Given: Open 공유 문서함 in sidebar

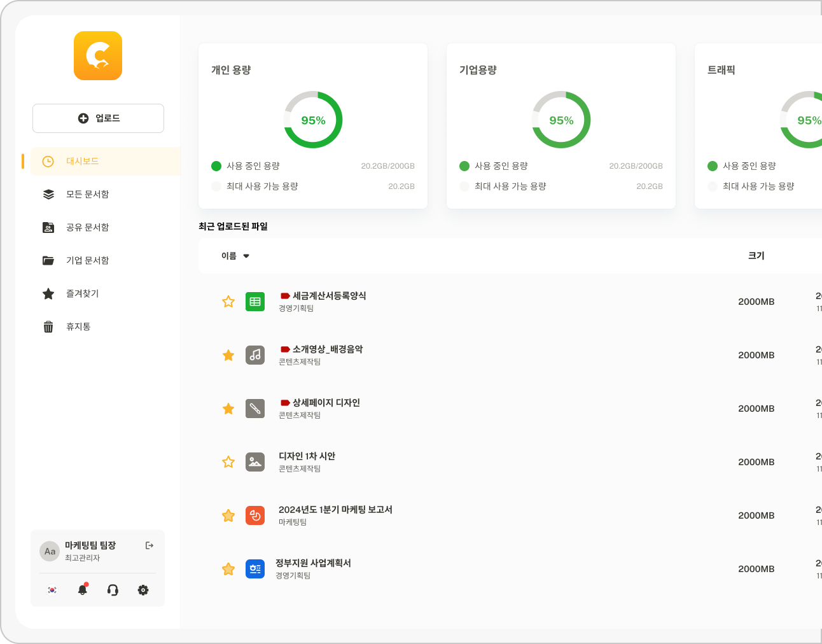Looking at the screenshot, I should 87,227.
